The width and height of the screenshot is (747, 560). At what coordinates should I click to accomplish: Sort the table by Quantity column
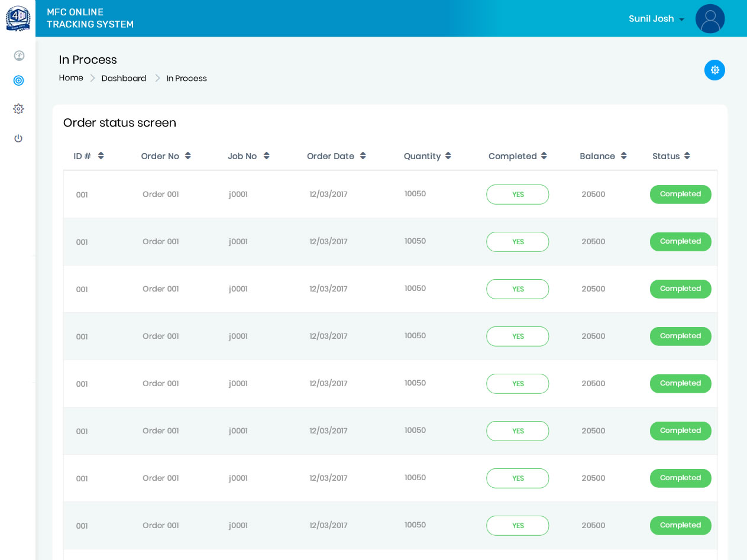(x=427, y=156)
